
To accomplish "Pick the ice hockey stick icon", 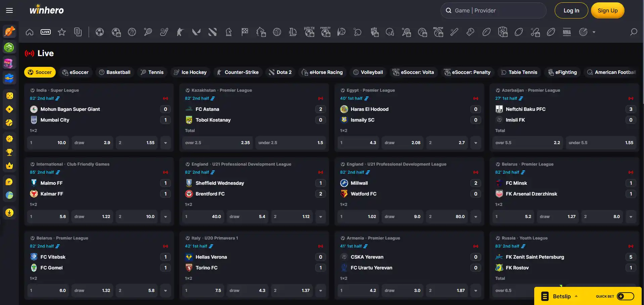I will click(164, 32).
